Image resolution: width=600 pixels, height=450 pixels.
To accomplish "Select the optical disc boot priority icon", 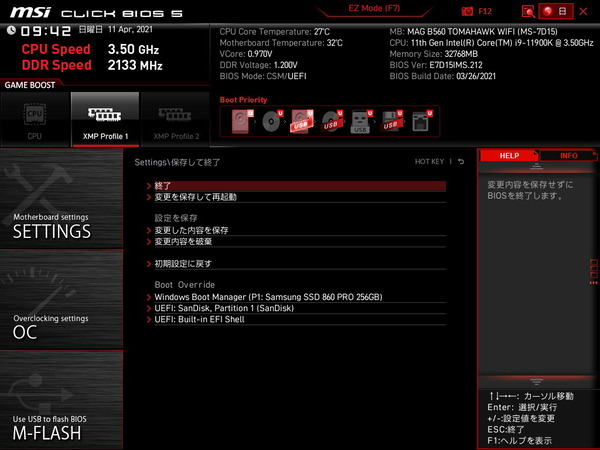I will (x=272, y=122).
